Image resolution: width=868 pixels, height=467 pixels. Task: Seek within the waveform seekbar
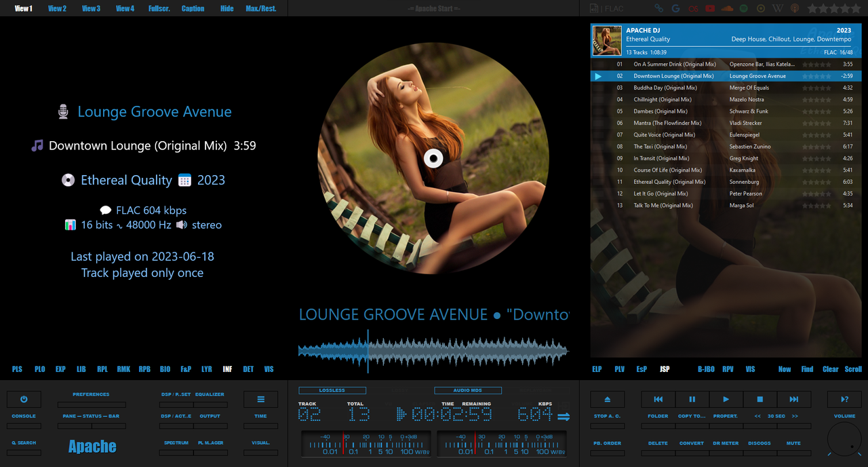click(433, 351)
